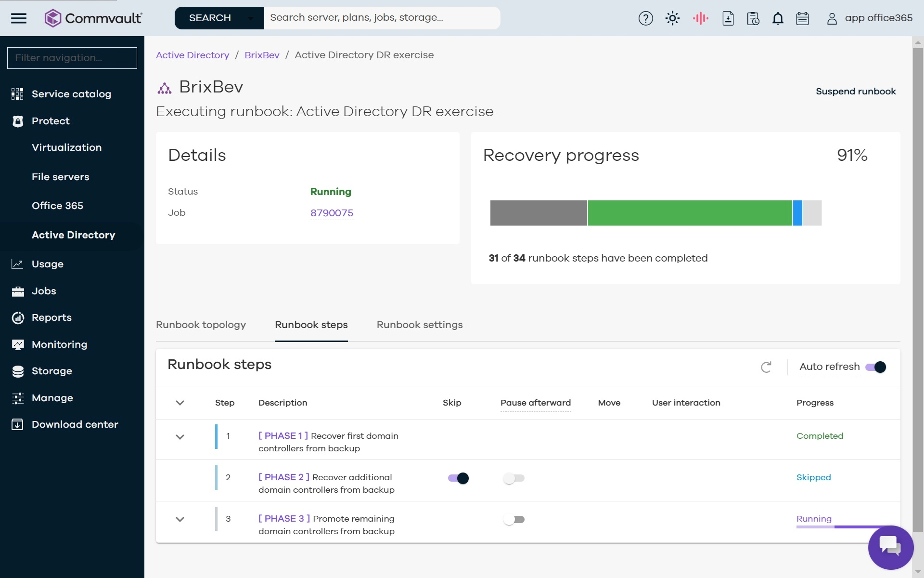This screenshot has height=578, width=924.
Task: Switch to Runbook settings tab
Action: 420,325
